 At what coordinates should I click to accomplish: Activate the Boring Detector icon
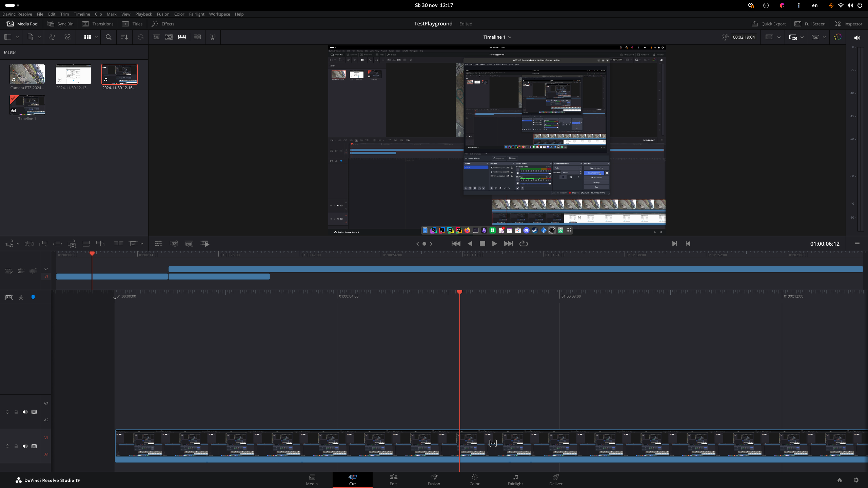213,37
